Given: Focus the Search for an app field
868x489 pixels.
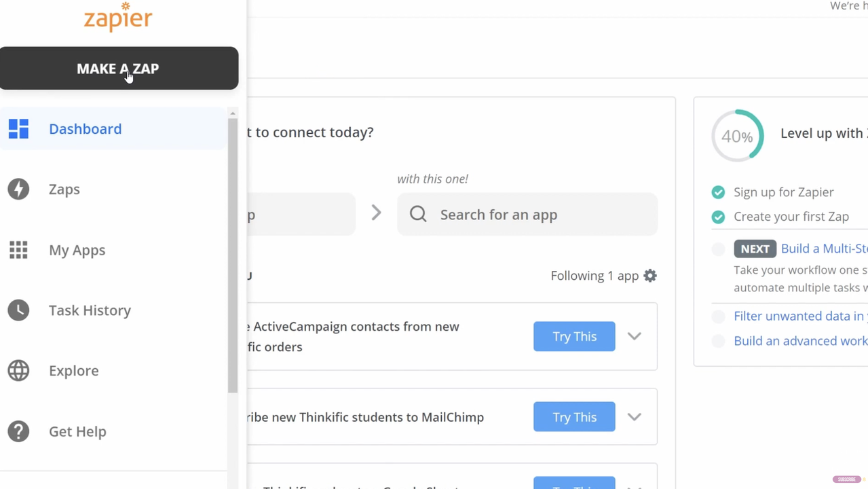Looking at the screenshot, I should coord(527,215).
